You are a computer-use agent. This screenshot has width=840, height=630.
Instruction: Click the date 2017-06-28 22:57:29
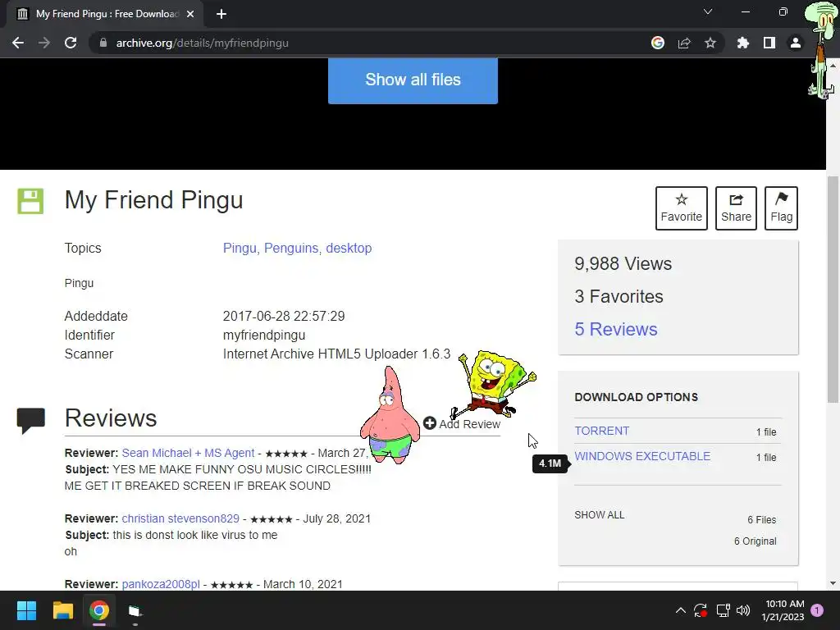(284, 316)
